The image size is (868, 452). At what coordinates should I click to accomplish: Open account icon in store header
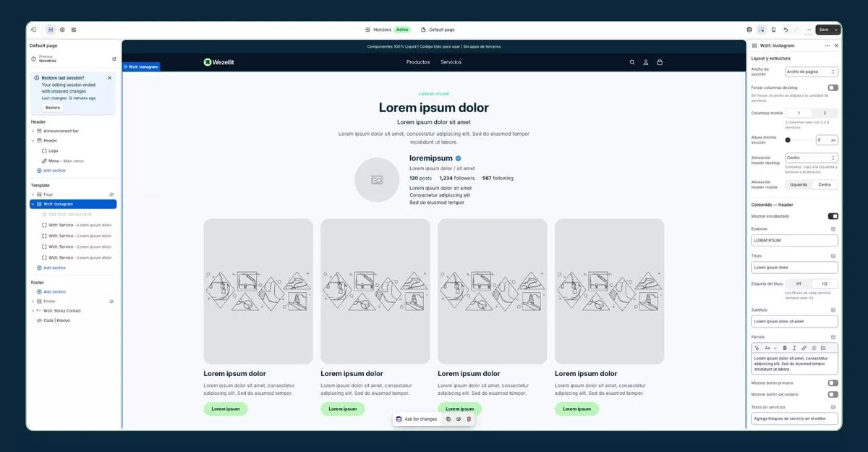click(x=646, y=62)
